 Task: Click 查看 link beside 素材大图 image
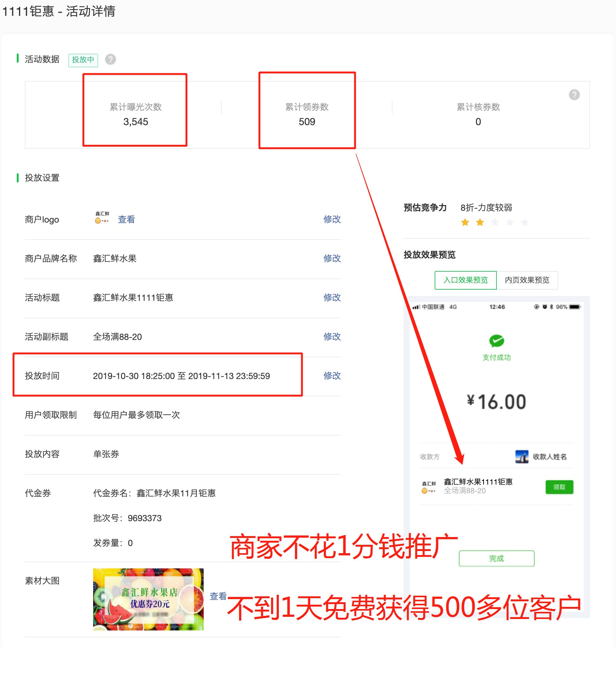click(218, 596)
